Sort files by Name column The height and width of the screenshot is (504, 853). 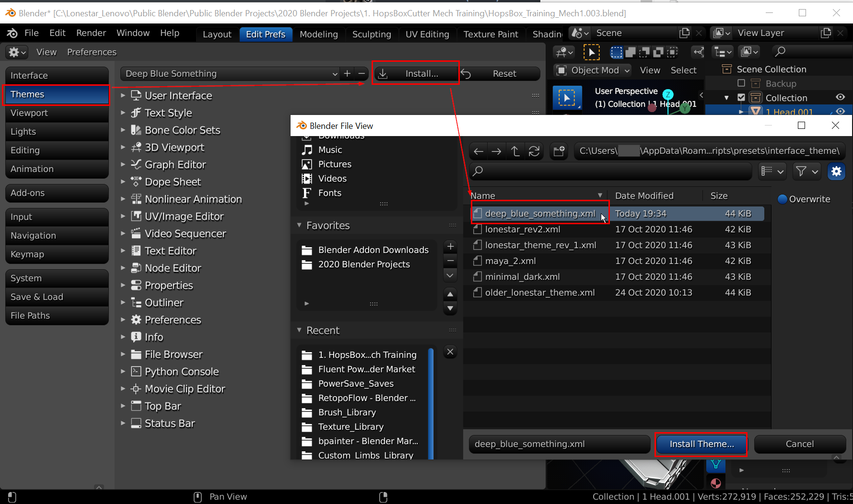click(536, 195)
